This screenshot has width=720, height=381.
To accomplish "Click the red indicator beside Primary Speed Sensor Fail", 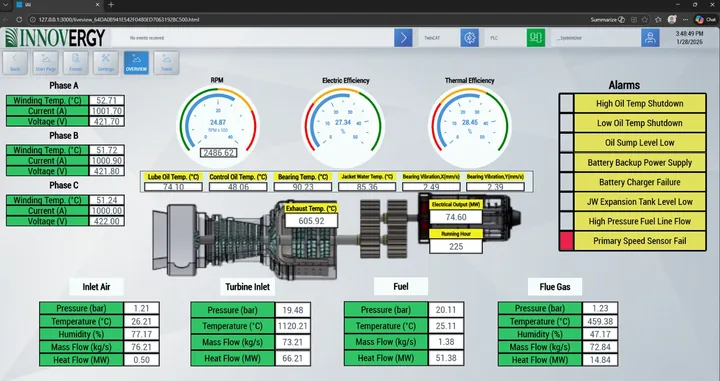I will (567, 241).
